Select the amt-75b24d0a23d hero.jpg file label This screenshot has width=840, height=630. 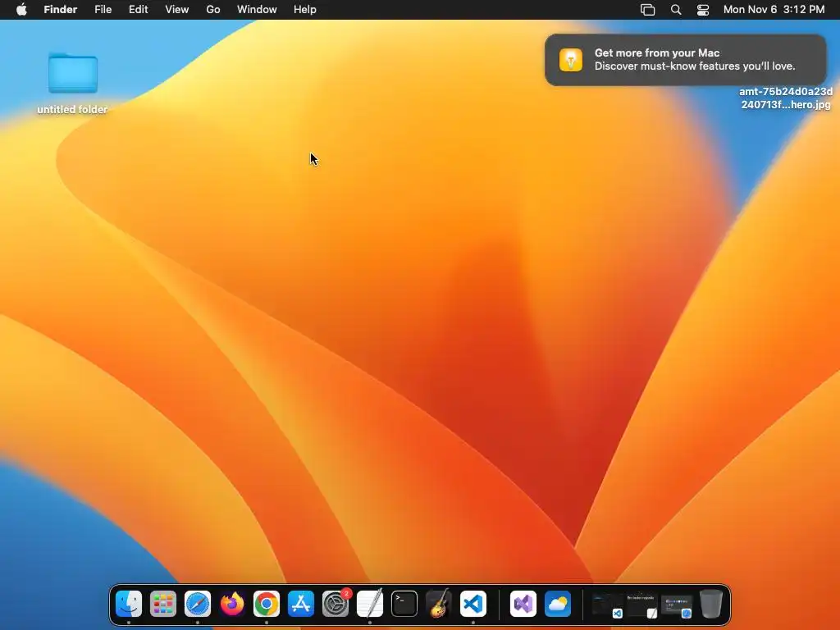pyautogui.click(x=785, y=98)
